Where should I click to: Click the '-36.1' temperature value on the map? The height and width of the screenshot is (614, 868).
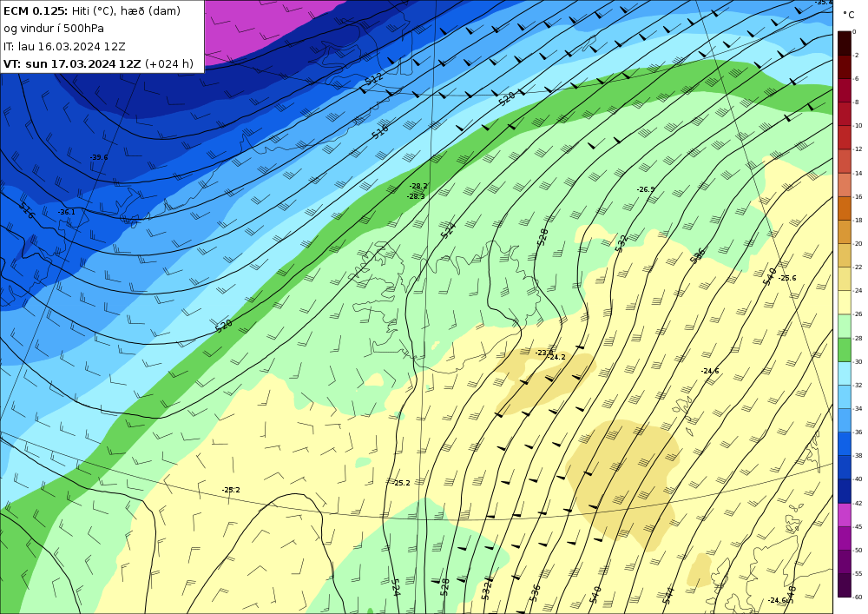pos(67,212)
